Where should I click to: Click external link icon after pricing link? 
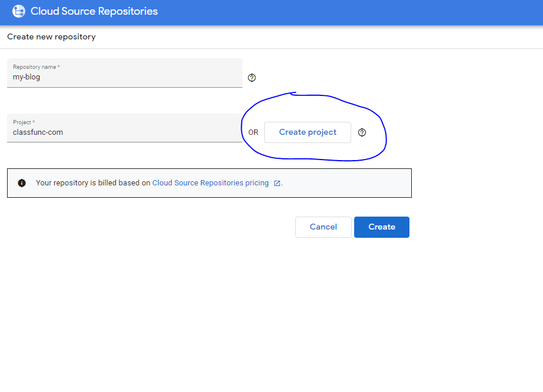(277, 183)
